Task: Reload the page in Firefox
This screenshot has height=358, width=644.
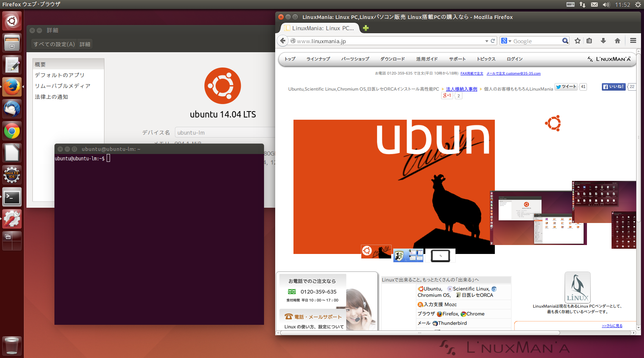Action: pyautogui.click(x=493, y=41)
